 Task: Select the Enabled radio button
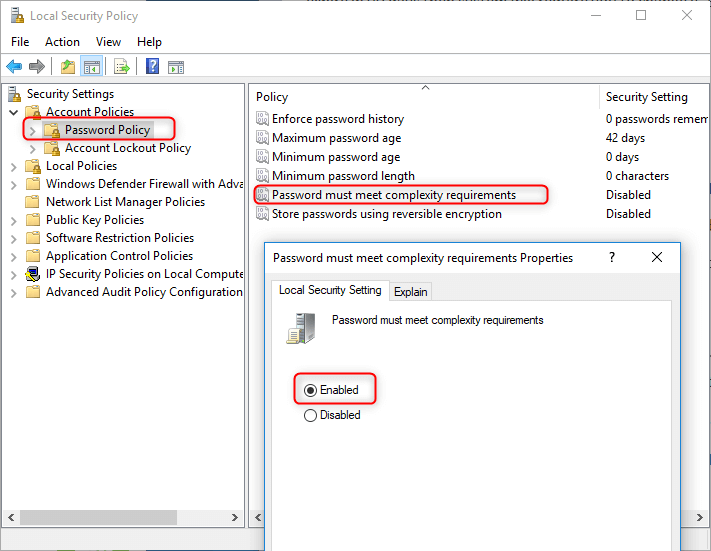(x=310, y=390)
